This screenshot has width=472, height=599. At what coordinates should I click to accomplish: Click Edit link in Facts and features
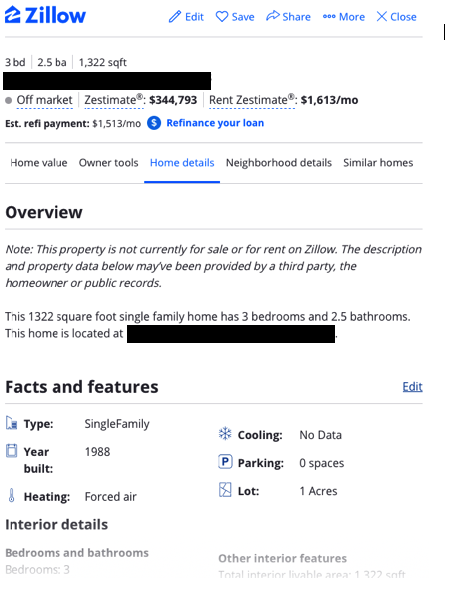coord(412,387)
